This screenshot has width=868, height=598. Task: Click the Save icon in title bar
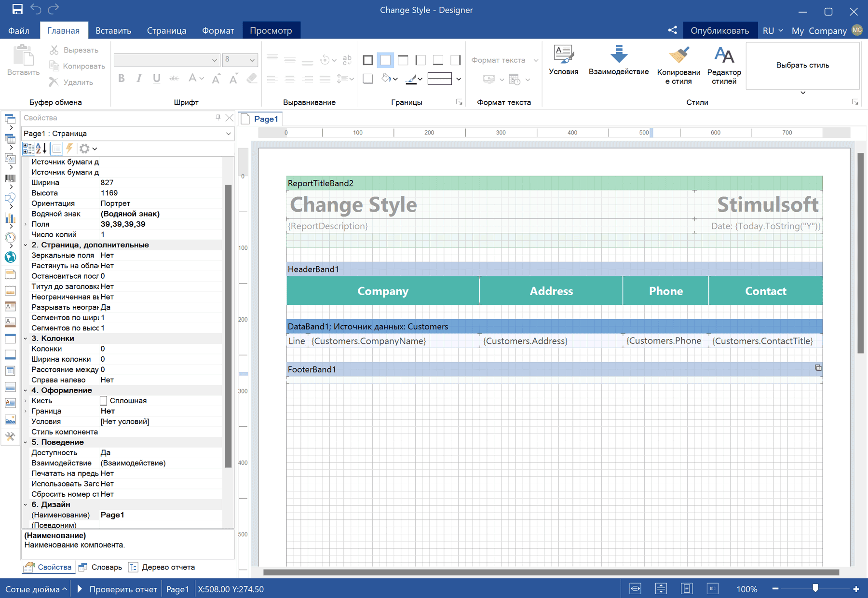pos(17,9)
